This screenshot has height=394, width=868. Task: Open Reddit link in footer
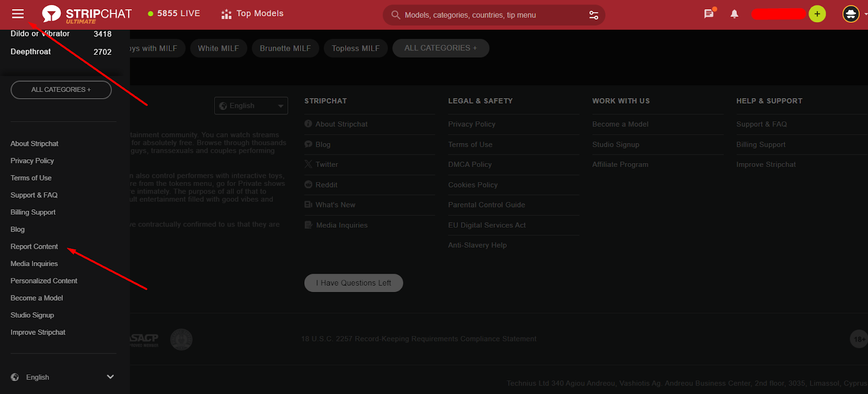click(x=327, y=185)
